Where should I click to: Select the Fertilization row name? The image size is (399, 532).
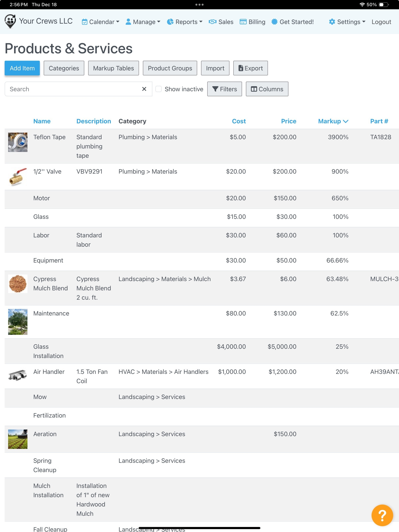[x=49, y=416]
